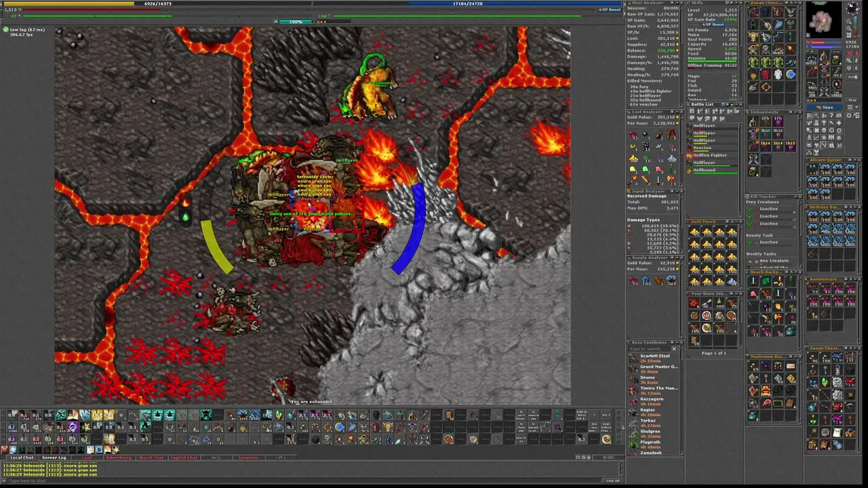Screen dimensions: 868x488
Task: Click red legs loot item icon
Action: [x=671, y=134]
